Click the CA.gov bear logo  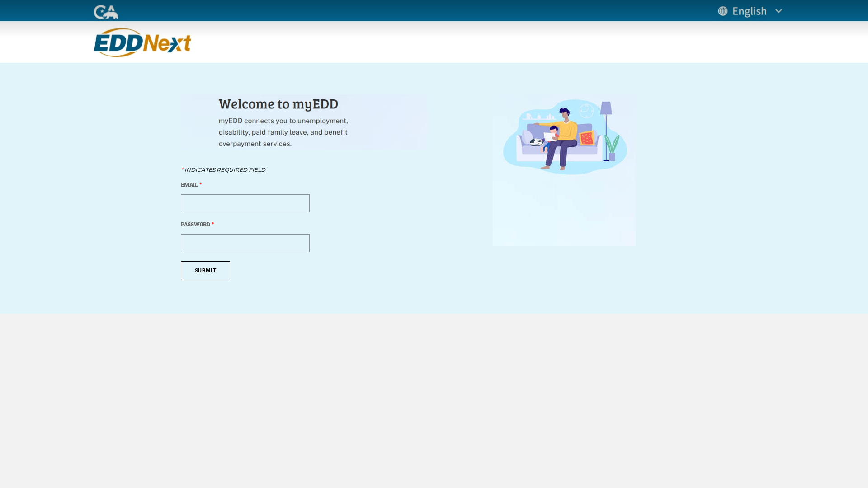[106, 12]
